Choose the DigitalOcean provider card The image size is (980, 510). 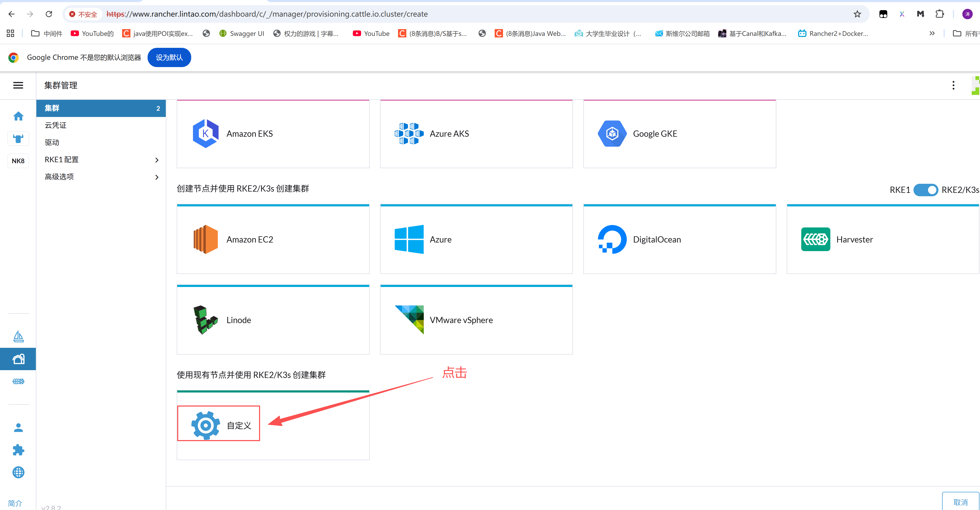click(679, 239)
